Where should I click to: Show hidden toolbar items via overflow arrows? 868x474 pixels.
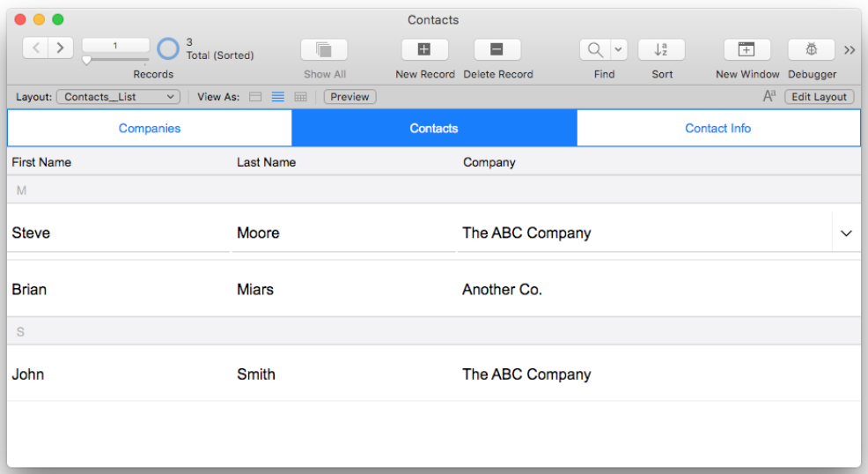(850, 50)
